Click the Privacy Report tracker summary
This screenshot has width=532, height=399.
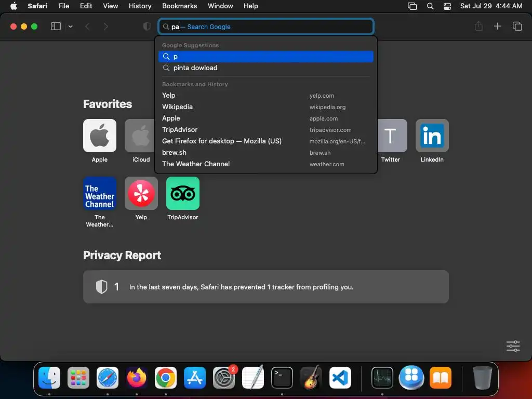coord(266,287)
